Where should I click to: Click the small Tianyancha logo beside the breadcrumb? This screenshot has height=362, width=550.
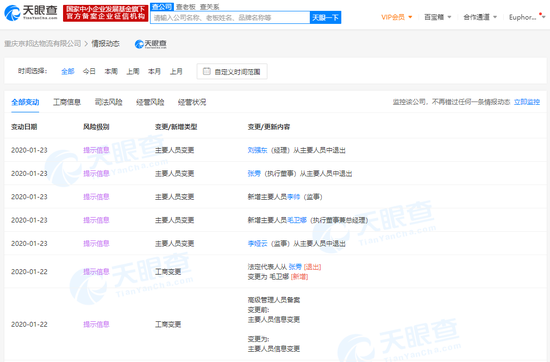tap(150, 44)
